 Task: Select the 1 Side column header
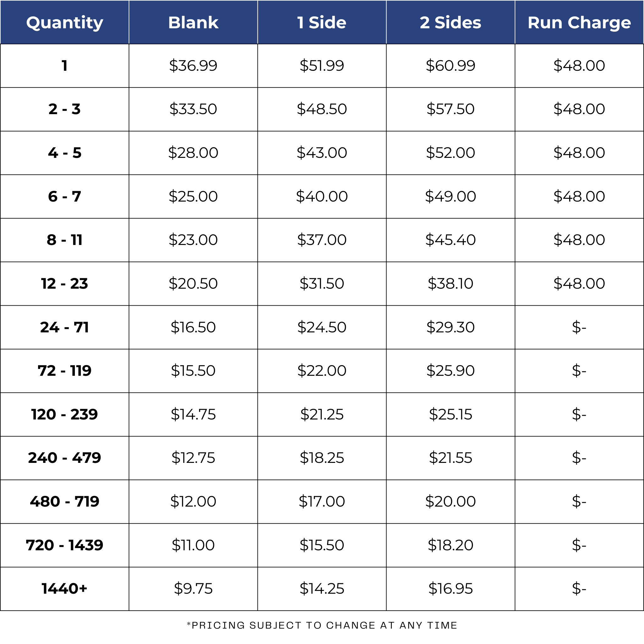(322, 23)
